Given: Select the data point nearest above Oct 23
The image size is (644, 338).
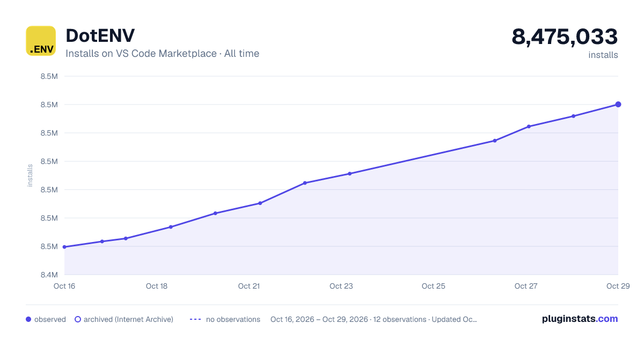Looking at the screenshot, I should 349,174.
